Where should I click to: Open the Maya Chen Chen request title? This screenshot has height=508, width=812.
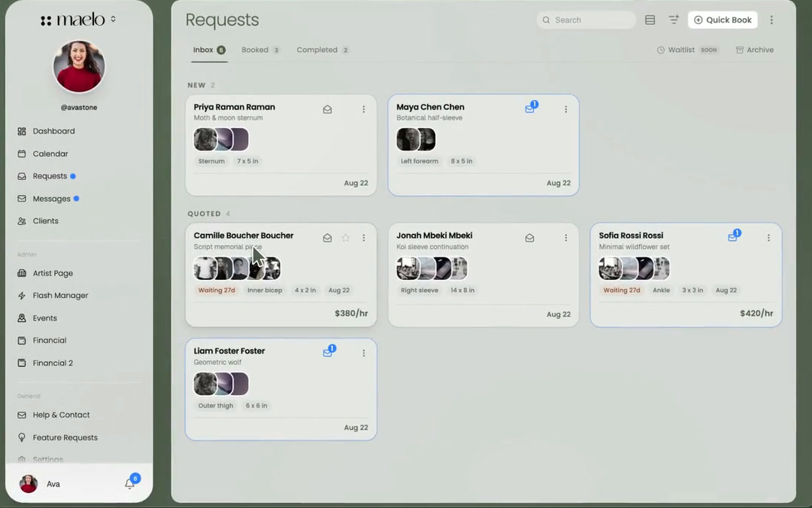tap(430, 107)
